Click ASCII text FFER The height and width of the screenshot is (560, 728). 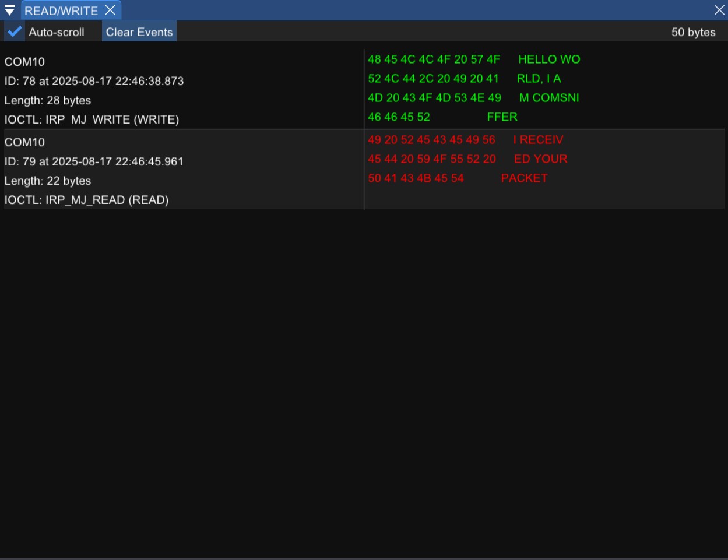tap(502, 117)
